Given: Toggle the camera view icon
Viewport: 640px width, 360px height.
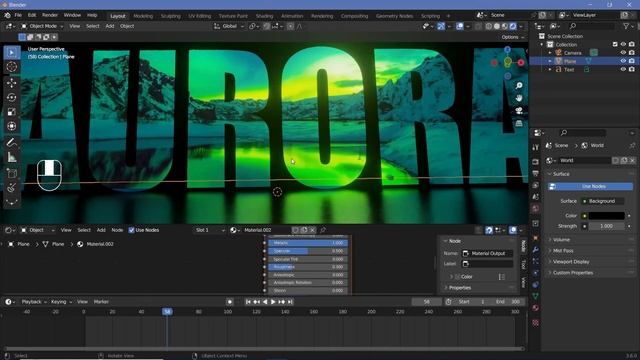Looking at the screenshot, I should (x=519, y=111).
